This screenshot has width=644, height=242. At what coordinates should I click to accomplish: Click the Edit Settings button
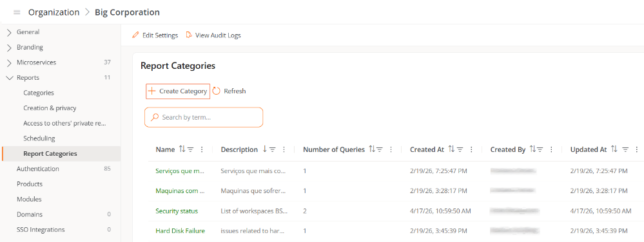(x=155, y=35)
